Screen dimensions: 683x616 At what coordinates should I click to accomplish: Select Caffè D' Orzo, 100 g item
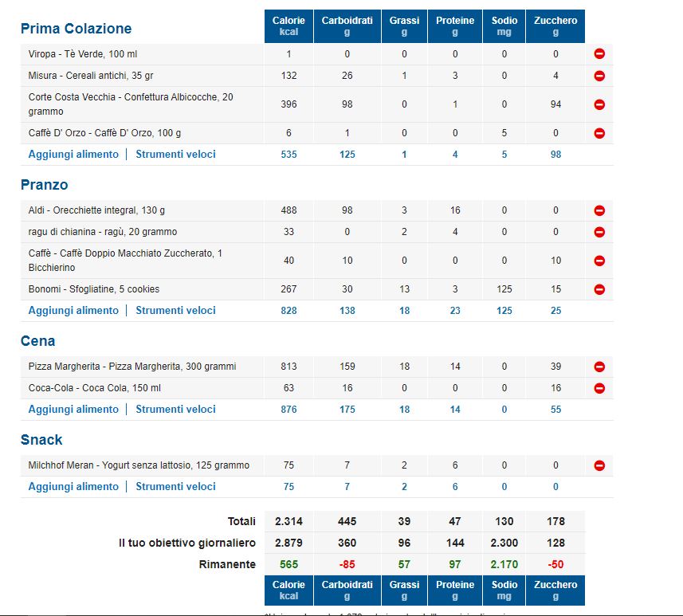click(104, 133)
